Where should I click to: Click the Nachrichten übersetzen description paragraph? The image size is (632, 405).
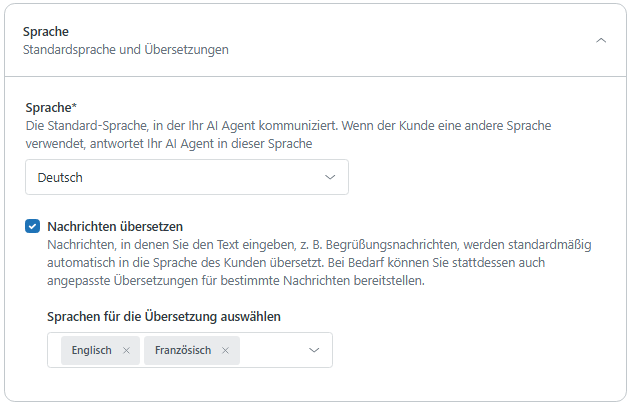(300, 263)
